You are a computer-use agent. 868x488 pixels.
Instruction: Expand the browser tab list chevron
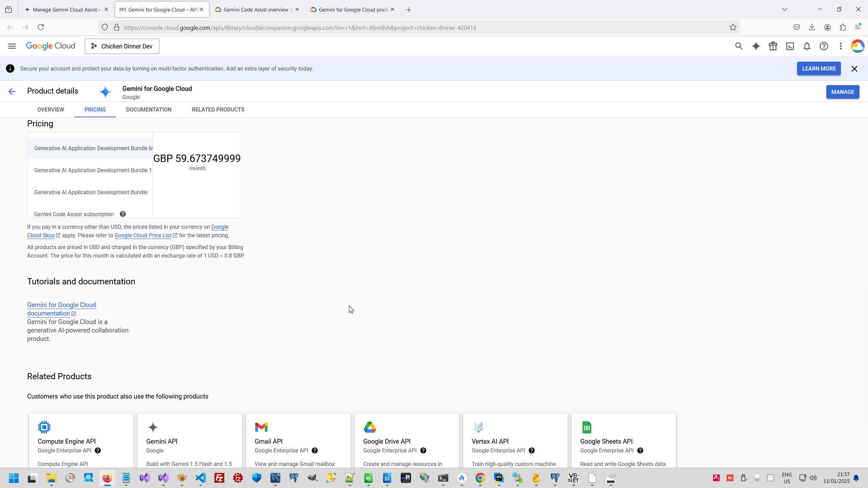click(784, 9)
